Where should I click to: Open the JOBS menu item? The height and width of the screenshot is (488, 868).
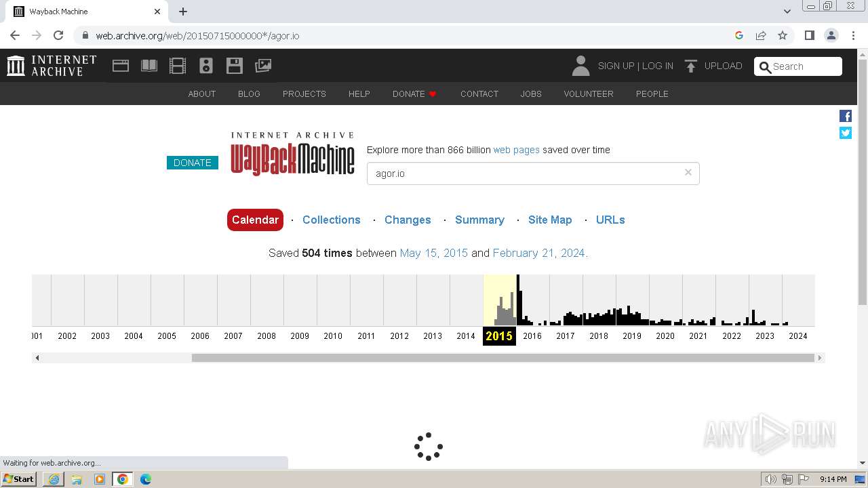pos(531,94)
